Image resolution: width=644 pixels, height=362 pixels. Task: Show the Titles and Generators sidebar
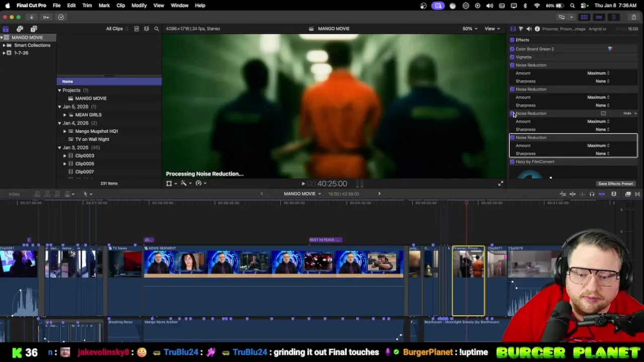point(34,29)
